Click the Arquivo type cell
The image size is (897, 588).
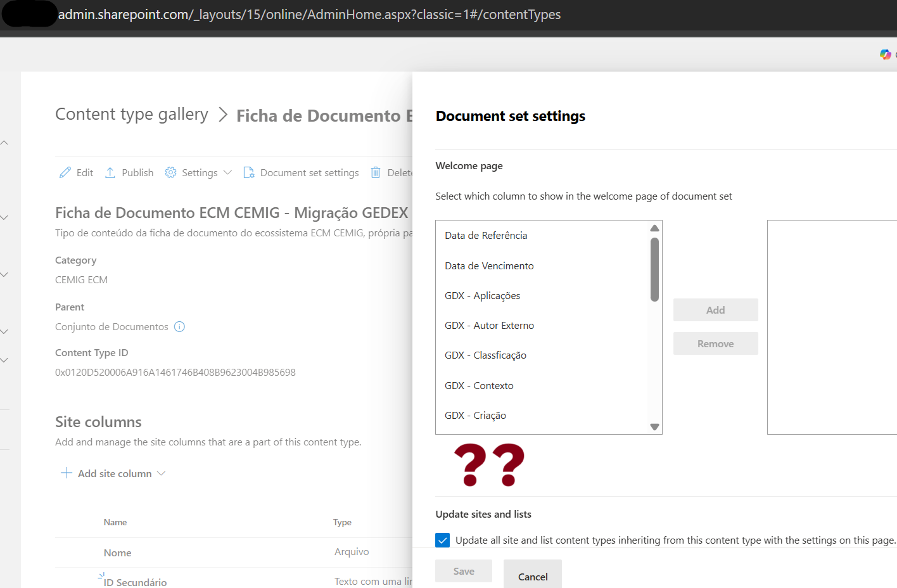[352, 552]
